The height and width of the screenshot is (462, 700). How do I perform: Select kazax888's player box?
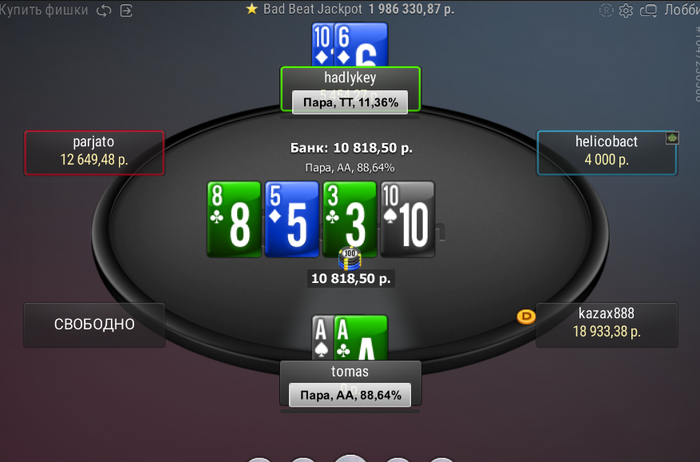tap(606, 325)
